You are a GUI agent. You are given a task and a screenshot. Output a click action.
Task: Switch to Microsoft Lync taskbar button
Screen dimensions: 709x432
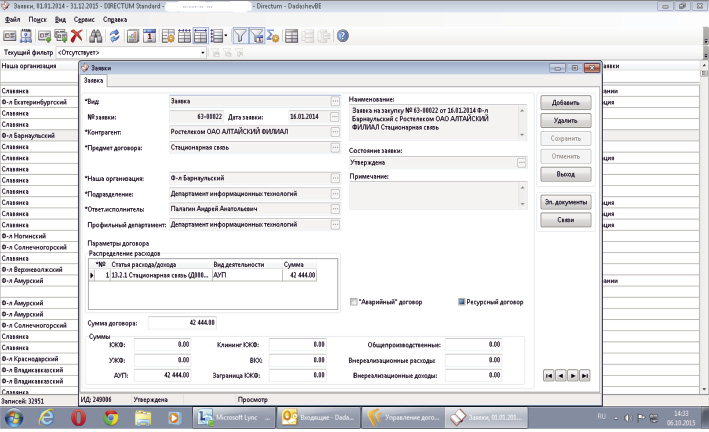[x=235, y=418]
